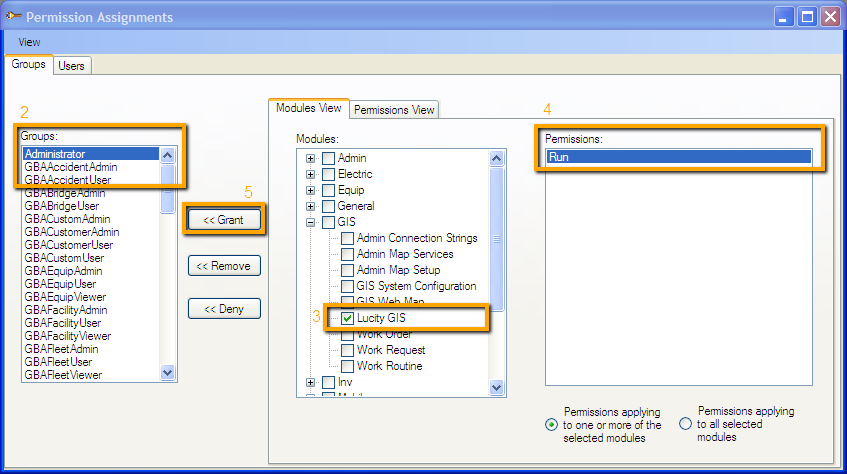The width and height of the screenshot is (847, 474).
Task: Select the Groups tab
Action: [29, 64]
